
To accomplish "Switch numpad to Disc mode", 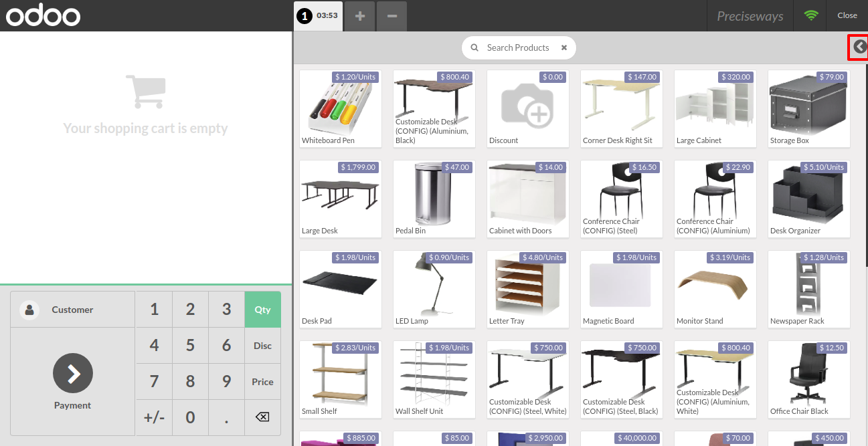I will click(x=262, y=345).
